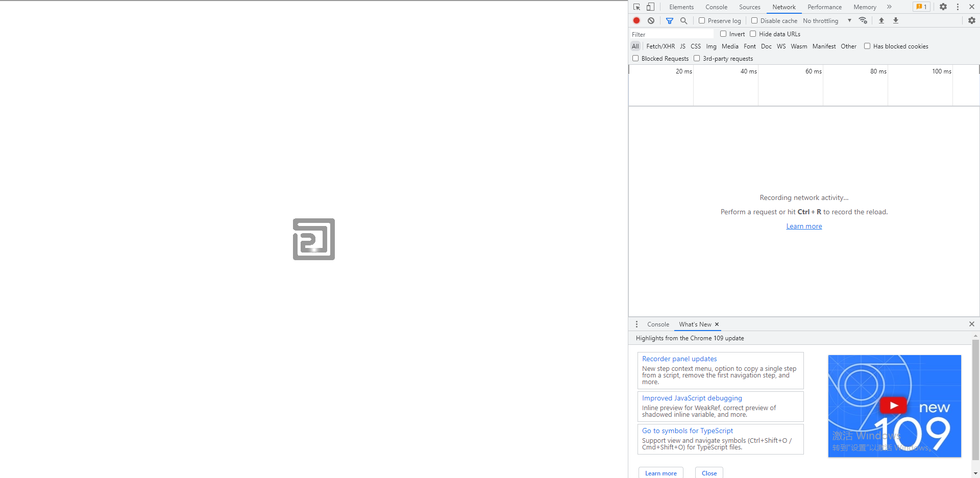Enable Disable cache option
The image size is (980, 478).
click(x=754, y=20)
